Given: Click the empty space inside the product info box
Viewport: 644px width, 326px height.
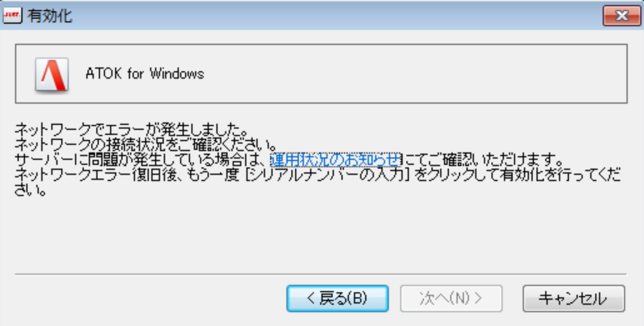Looking at the screenshot, I should point(416,74).
